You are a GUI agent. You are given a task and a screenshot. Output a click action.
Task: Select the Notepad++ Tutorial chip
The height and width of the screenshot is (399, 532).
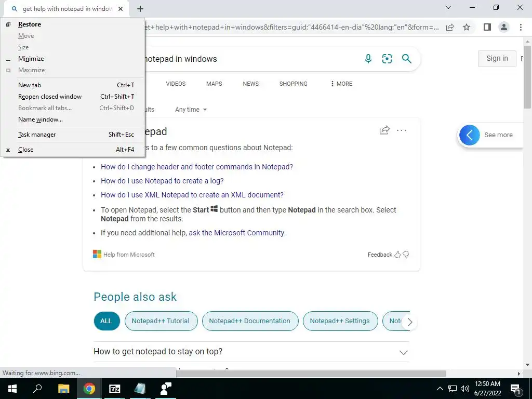point(161,321)
